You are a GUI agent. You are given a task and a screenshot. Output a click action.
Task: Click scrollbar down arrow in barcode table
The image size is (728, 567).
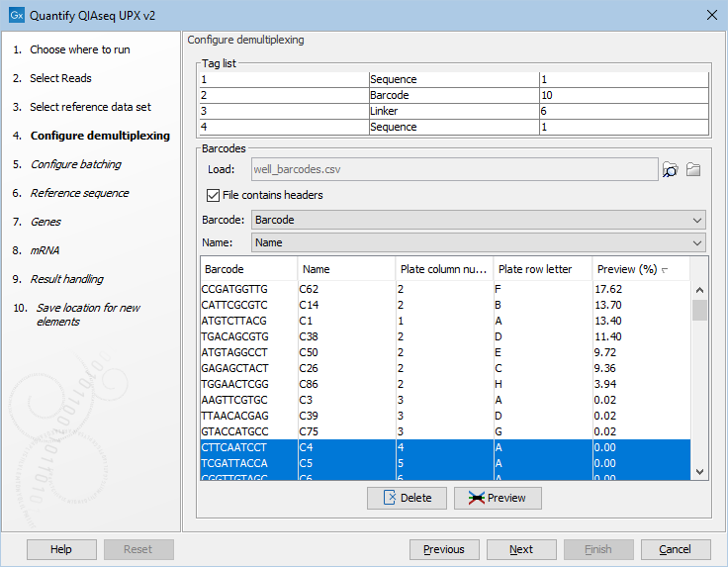699,472
